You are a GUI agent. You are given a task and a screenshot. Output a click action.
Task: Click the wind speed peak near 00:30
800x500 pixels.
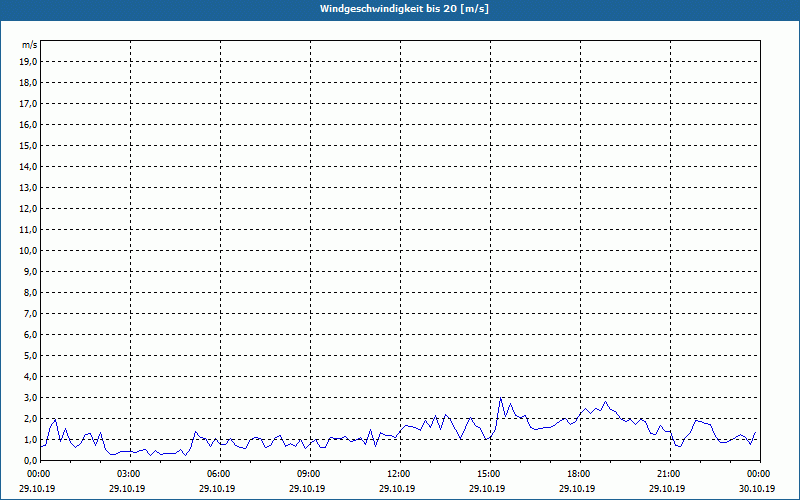[55, 419]
